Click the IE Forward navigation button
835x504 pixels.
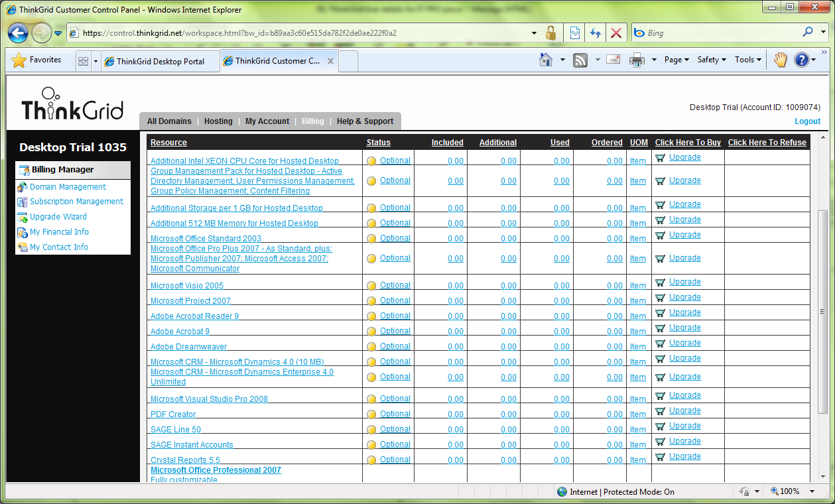coord(41,32)
